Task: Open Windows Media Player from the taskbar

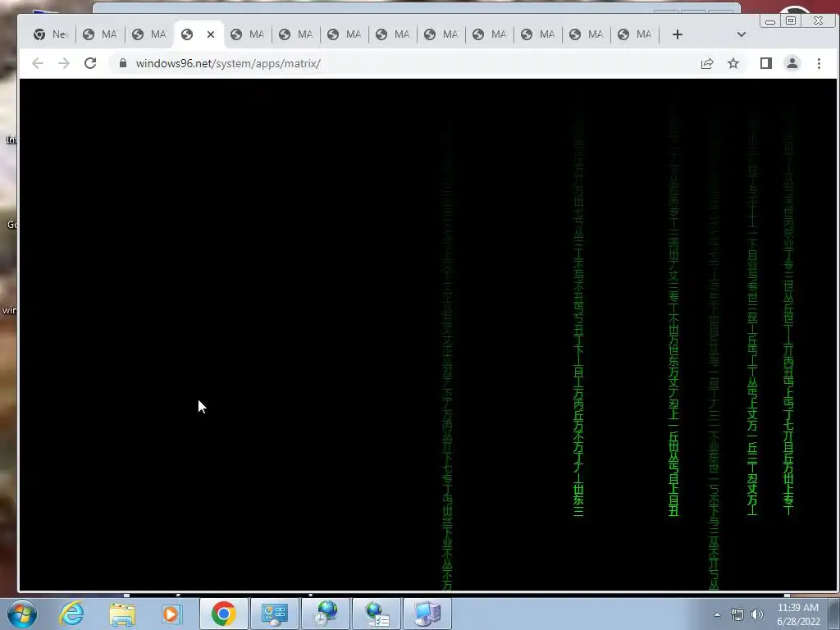Action: 172,614
